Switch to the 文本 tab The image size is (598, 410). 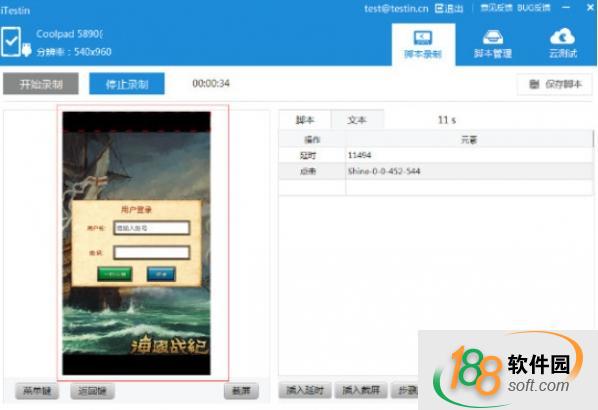click(357, 120)
